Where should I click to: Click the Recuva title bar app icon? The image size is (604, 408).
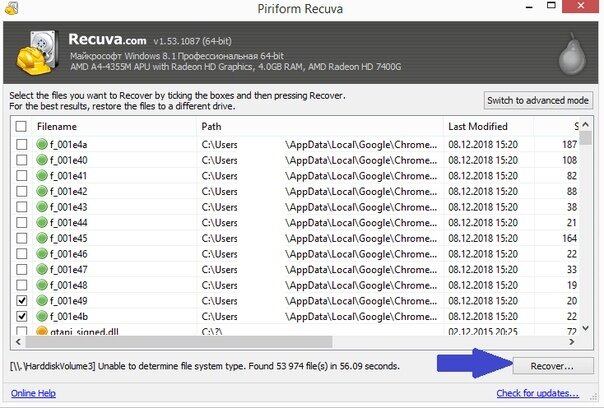click(12, 8)
